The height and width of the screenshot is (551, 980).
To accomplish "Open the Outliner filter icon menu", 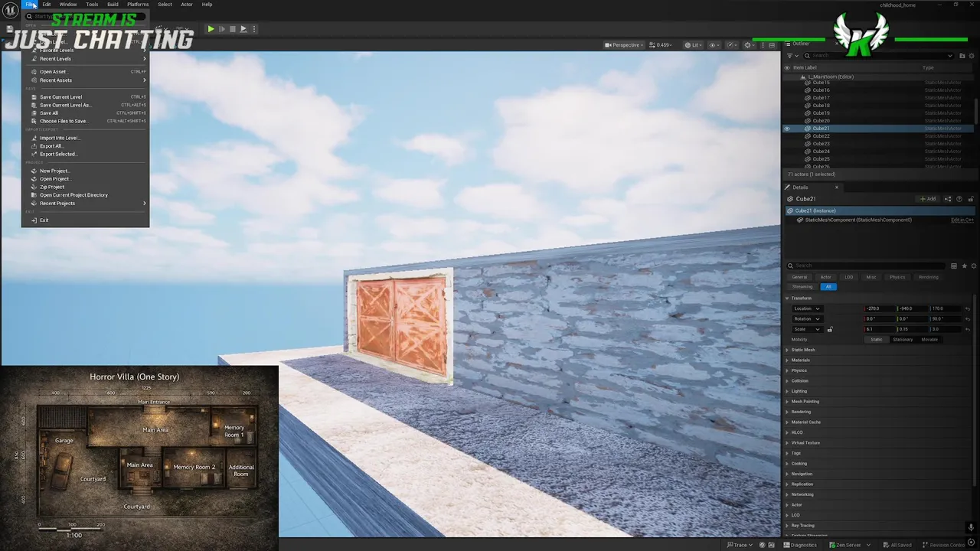I will pos(791,56).
